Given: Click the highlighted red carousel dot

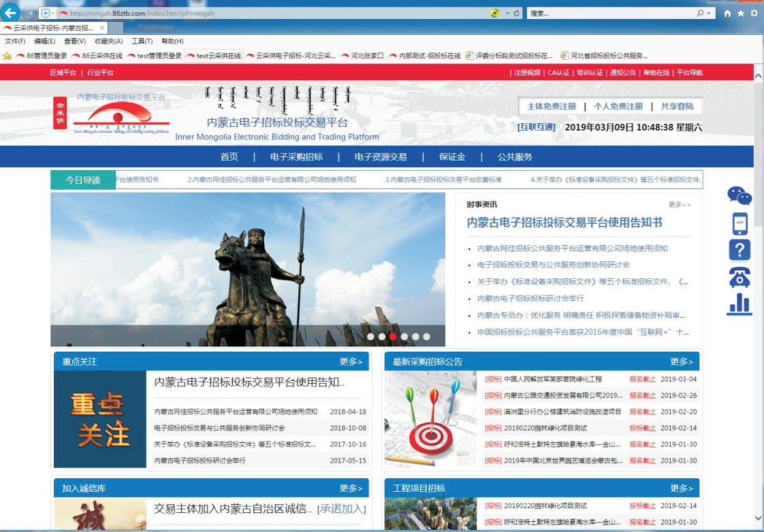Looking at the screenshot, I should [x=393, y=336].
